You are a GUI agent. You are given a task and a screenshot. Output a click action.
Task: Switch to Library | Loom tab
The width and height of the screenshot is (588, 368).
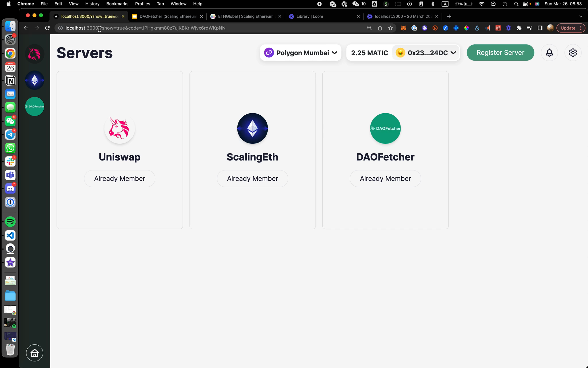coord(324,16)
